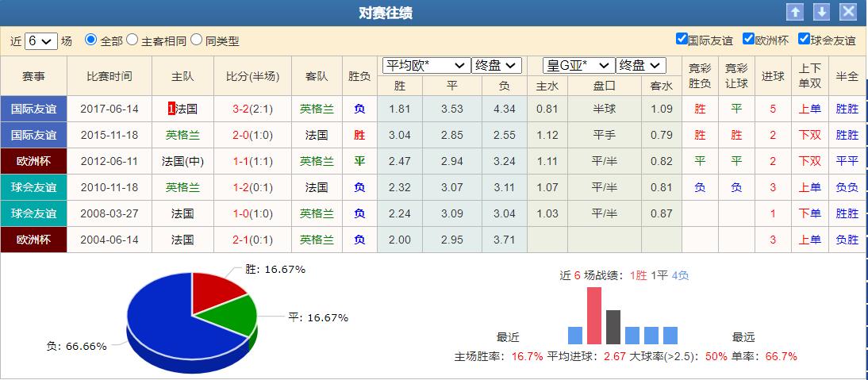
Task: Click the handicap 半球 cell
Action: (604, 109)
